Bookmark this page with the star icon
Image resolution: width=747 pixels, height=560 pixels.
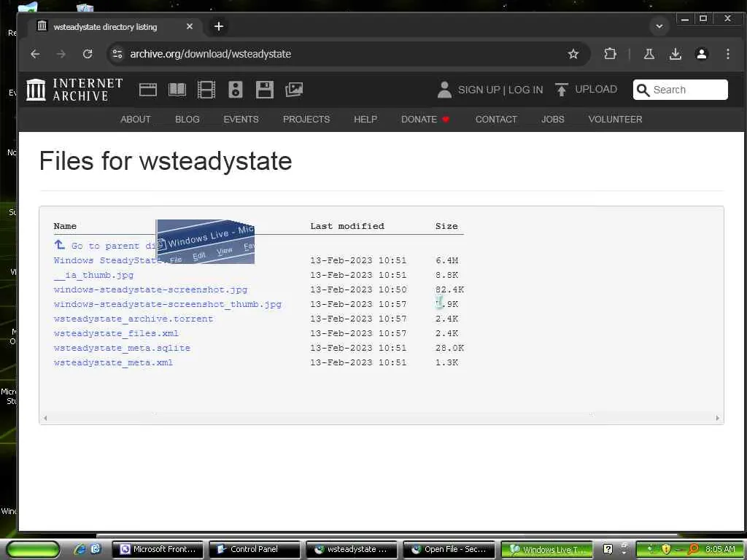pos(573,54)
